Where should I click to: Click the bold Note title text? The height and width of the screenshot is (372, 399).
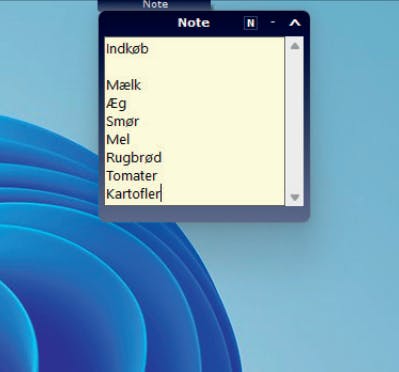pos(194,23)
